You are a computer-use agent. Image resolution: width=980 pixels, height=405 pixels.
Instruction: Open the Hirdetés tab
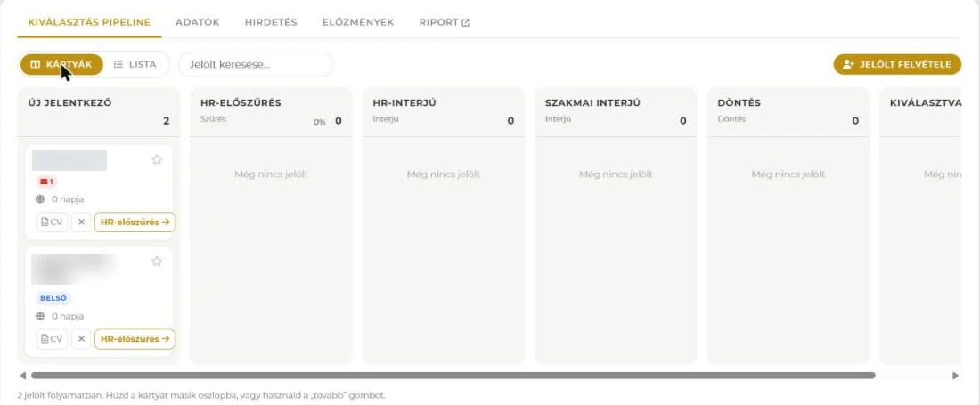click(x=271, y=22)
